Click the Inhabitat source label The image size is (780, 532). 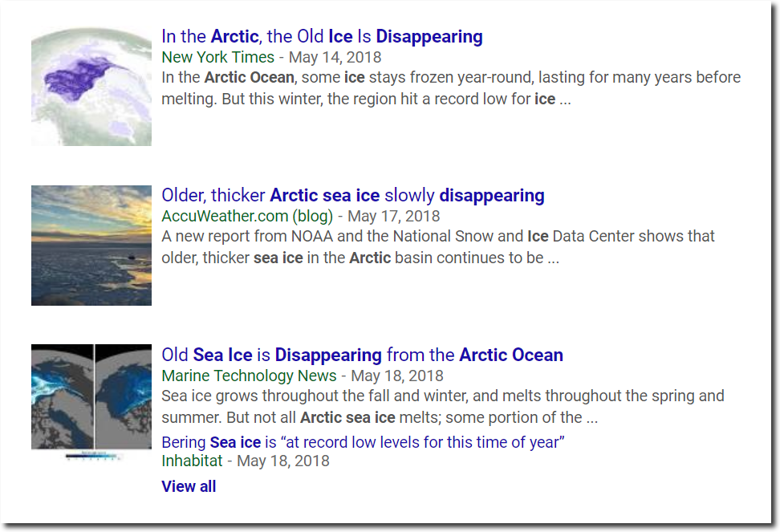pyautogui.click(x=192, y=461)
